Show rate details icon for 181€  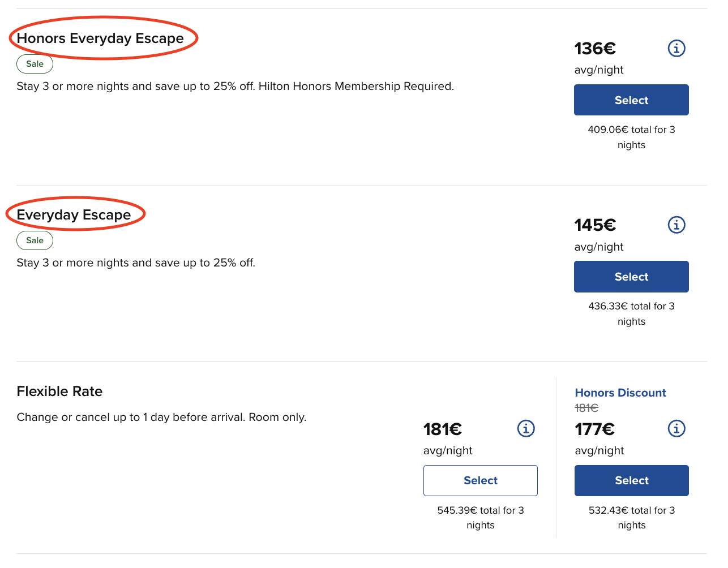526,429
